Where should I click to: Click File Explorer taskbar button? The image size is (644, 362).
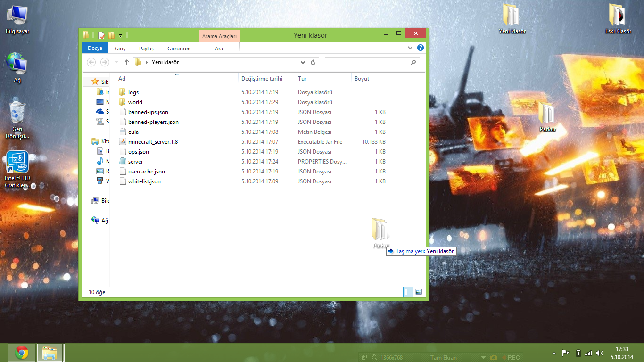[x=50, y=353]
